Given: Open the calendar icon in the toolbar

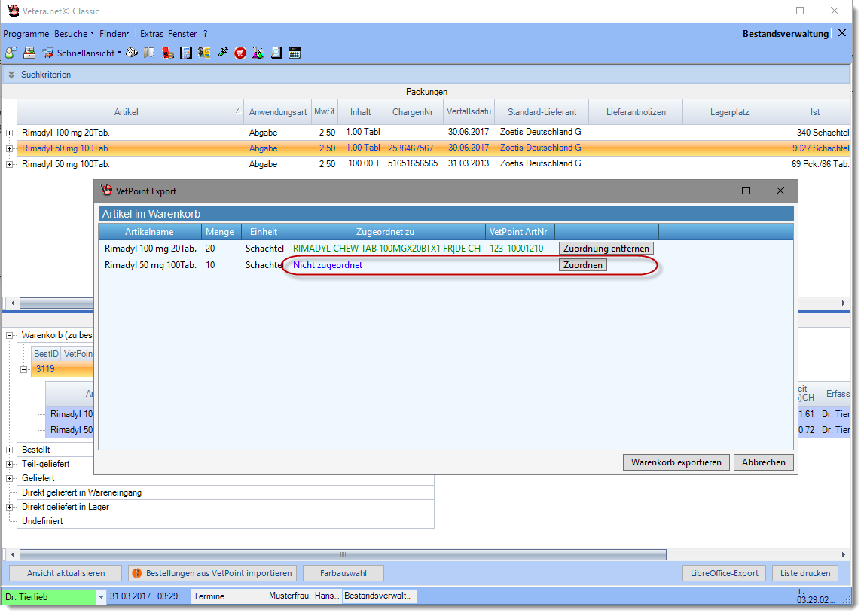Looking at the screenshot, I should 295,53.
